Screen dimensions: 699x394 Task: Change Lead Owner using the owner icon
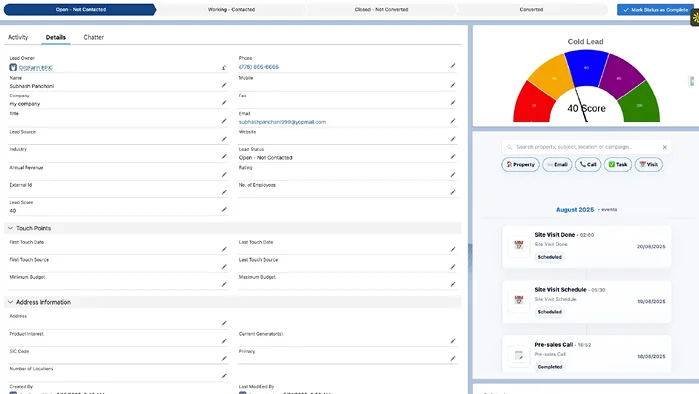[x=224, y=68]
